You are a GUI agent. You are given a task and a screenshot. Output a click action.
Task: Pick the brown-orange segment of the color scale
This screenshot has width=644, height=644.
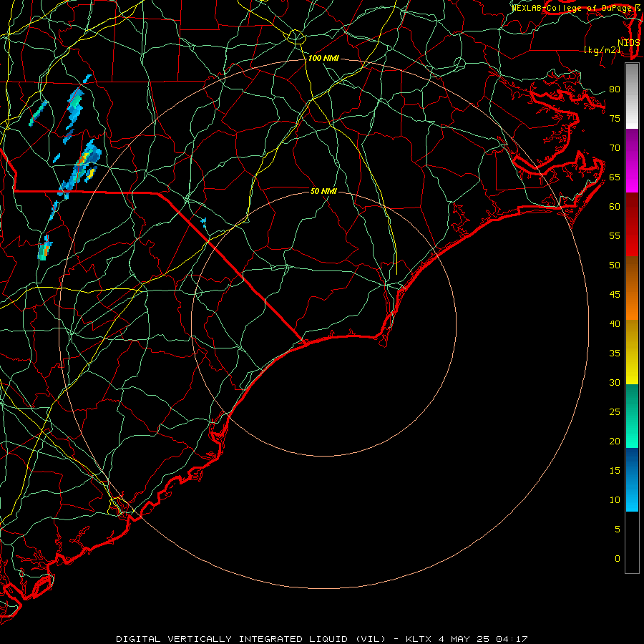pyautogui.click(x=632, y=288)
